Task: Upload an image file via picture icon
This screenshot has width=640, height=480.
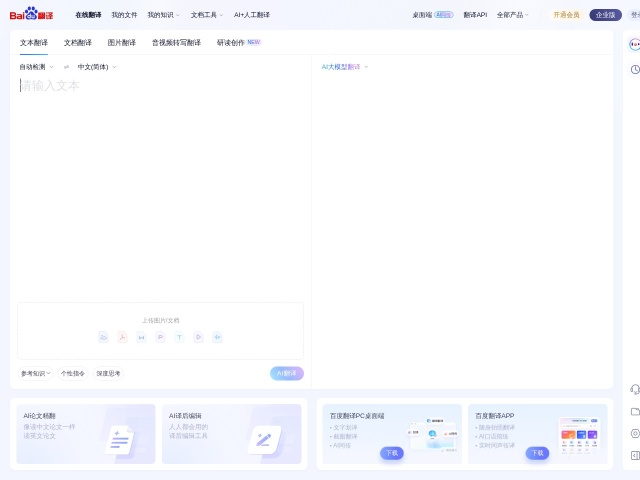Action: coord(103,337)
